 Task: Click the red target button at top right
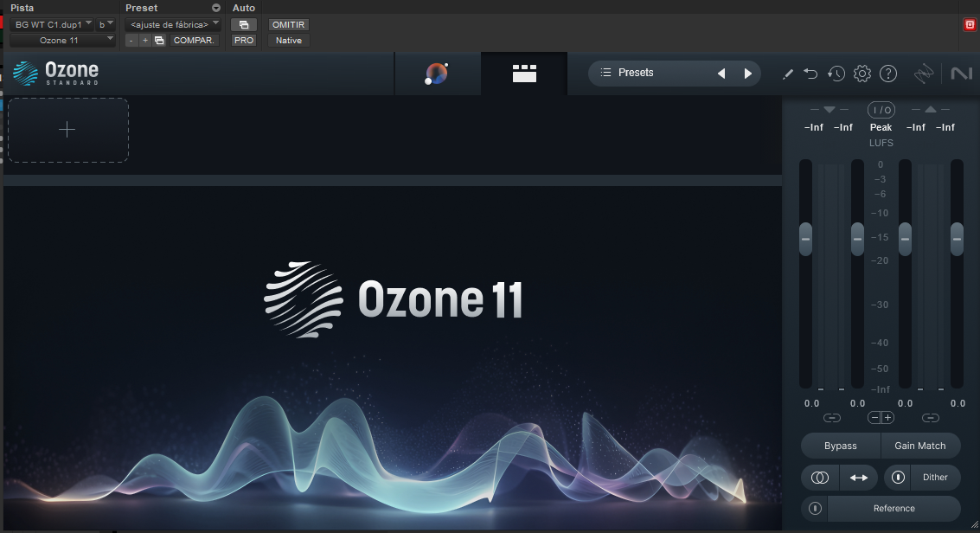point(970,25)
